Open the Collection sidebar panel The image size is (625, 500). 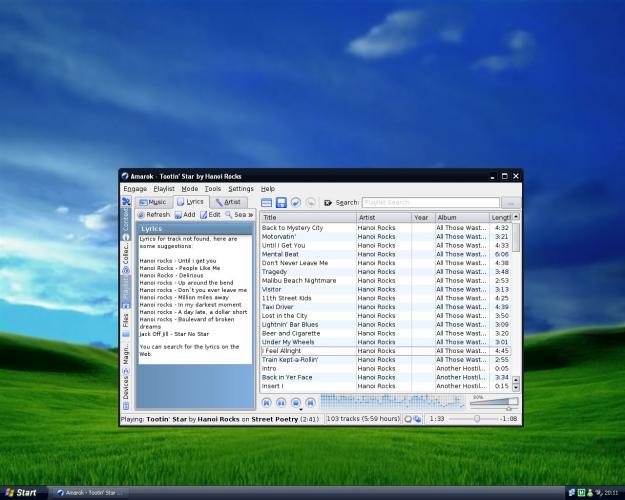(126, 257)
